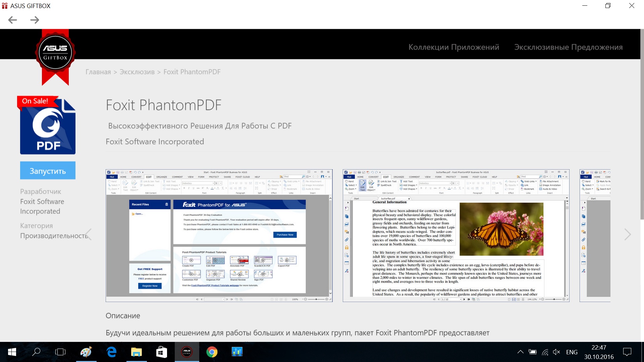The image size is (644, 362).
Task: Show previous screenshot with left chevron
Action: click(x=89, y=234)
